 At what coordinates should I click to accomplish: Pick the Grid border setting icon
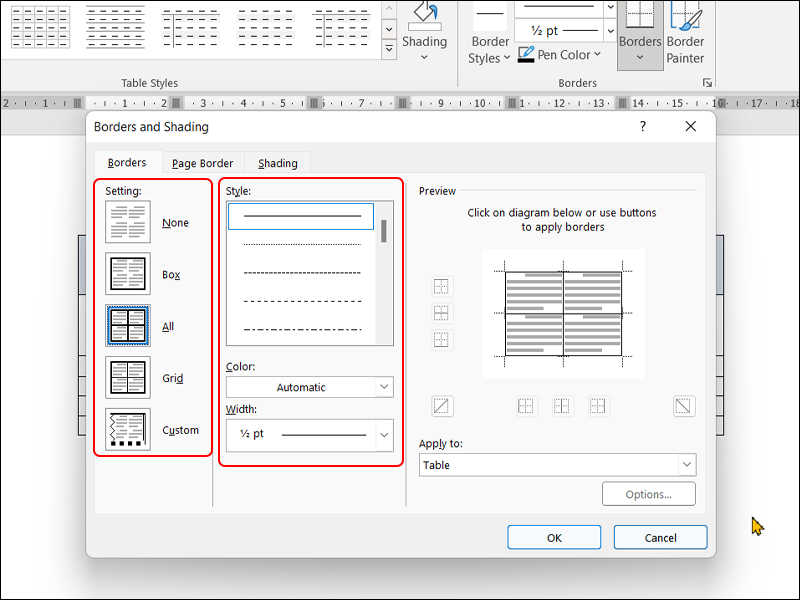click(128, 378)
